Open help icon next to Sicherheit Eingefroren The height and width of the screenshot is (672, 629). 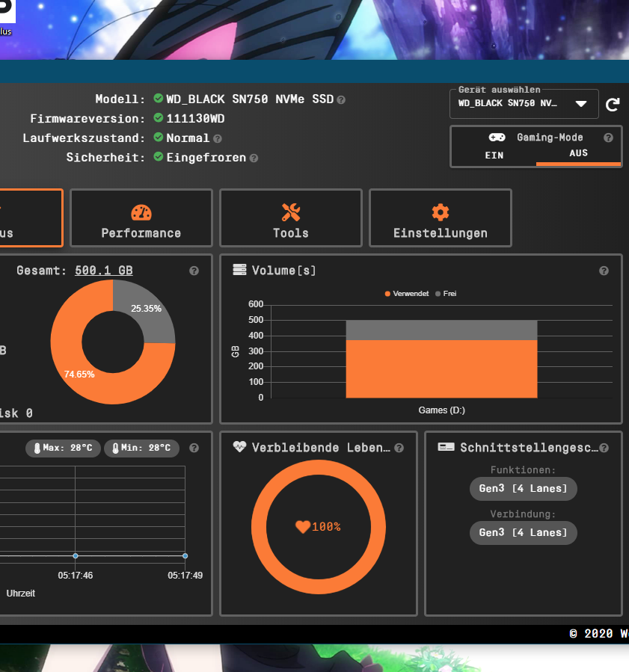pyautogui.click(x=254, y=158)
